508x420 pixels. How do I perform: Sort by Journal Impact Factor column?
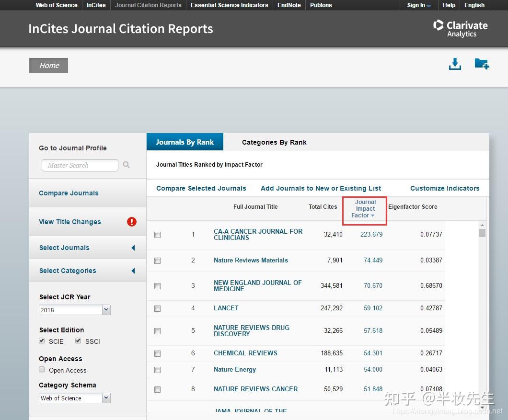tap(365, 209)
